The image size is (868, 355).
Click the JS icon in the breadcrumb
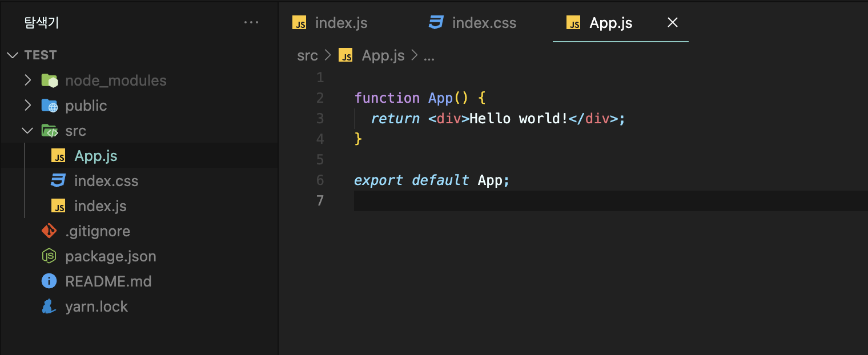pos(345,55)
